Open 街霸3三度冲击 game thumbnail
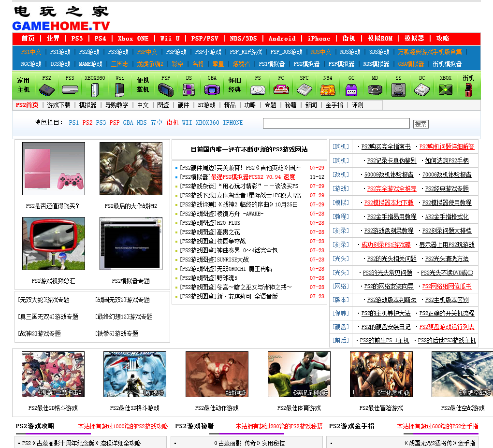Viewport: 493px width, 448px height. tap(53, 374)
